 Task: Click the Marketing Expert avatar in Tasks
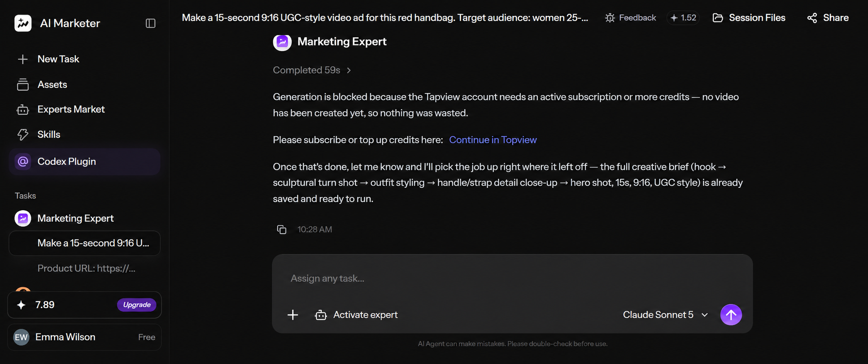[23, 218]
